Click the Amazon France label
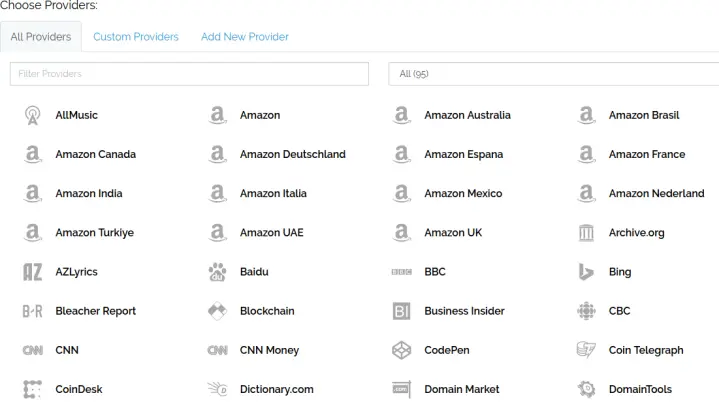 click(x=647, y=154)
